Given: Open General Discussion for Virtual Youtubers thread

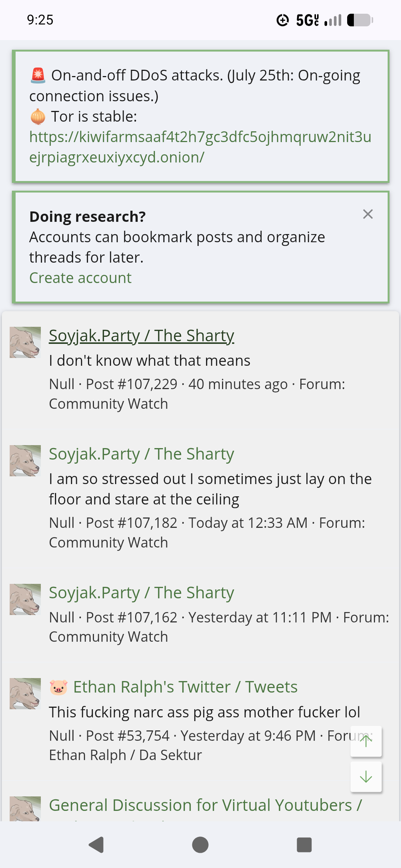Looking at the screenshot, I should pyautogui.click(x=205, y=805).
